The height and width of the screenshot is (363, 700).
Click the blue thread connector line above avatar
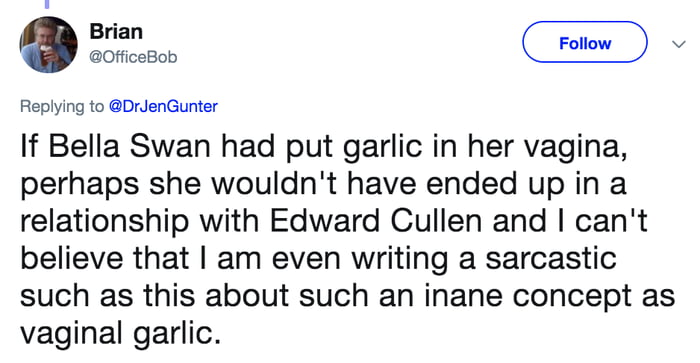(47, 4)
